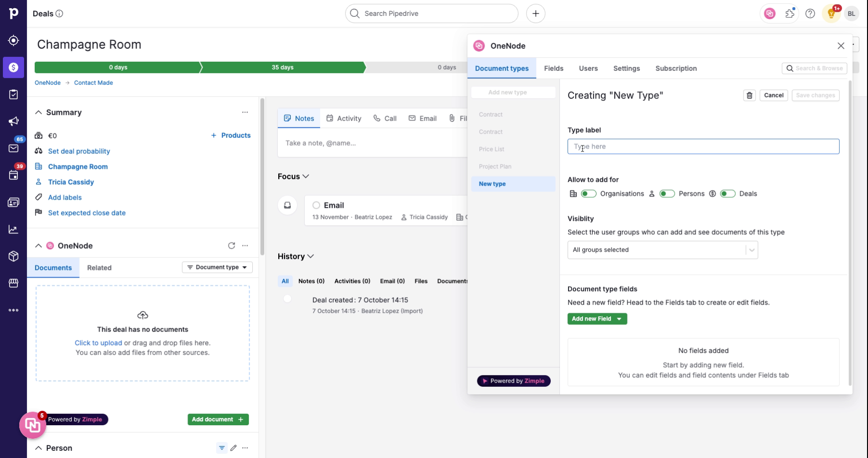Image resolution: width=868 pixels, height=458 pixels.
Task: Select the Activity tab
Action: point(344,118)
